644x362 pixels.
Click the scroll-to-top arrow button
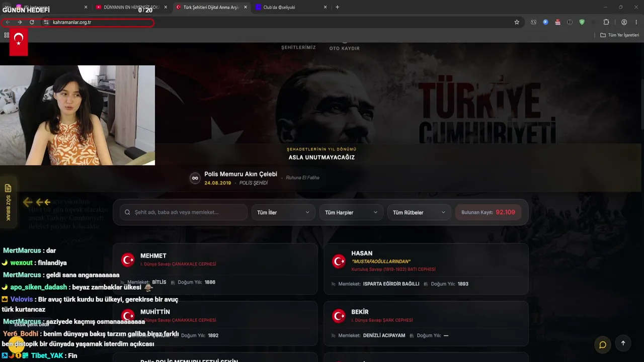(x=623, y=343)
